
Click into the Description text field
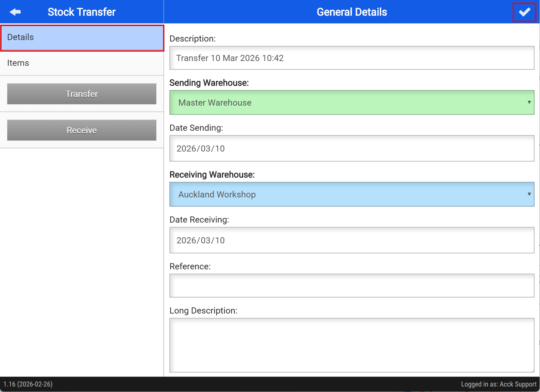click(x=352, y=58)
